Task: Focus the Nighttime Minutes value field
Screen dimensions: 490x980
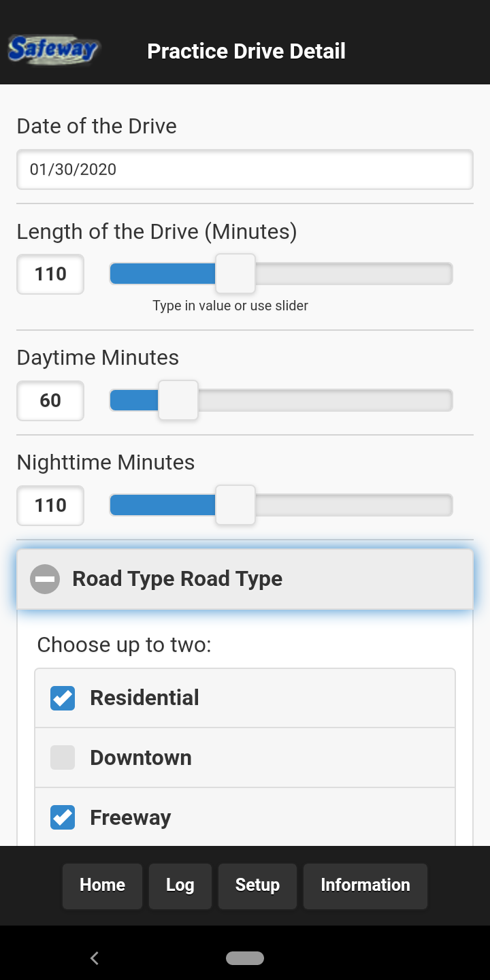Action: click(50, 506)
